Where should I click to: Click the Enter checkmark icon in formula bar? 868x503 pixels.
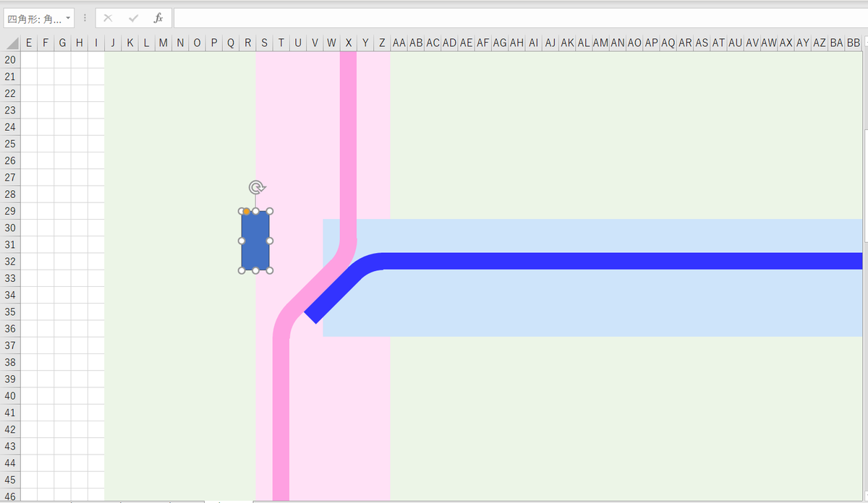[133, 18]
